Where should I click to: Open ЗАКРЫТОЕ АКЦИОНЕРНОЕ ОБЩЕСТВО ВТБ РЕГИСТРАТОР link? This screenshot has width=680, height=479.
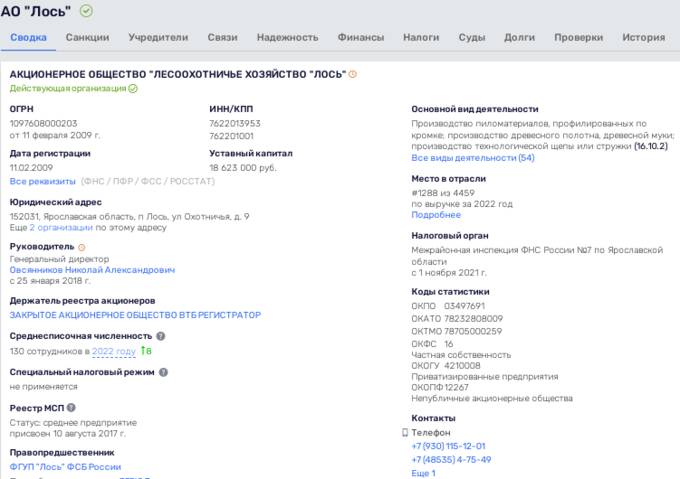pos(135,315)
